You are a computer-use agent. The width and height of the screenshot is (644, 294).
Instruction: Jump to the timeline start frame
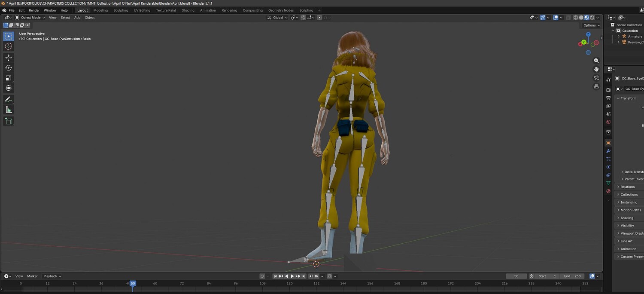tap(275, 276)
